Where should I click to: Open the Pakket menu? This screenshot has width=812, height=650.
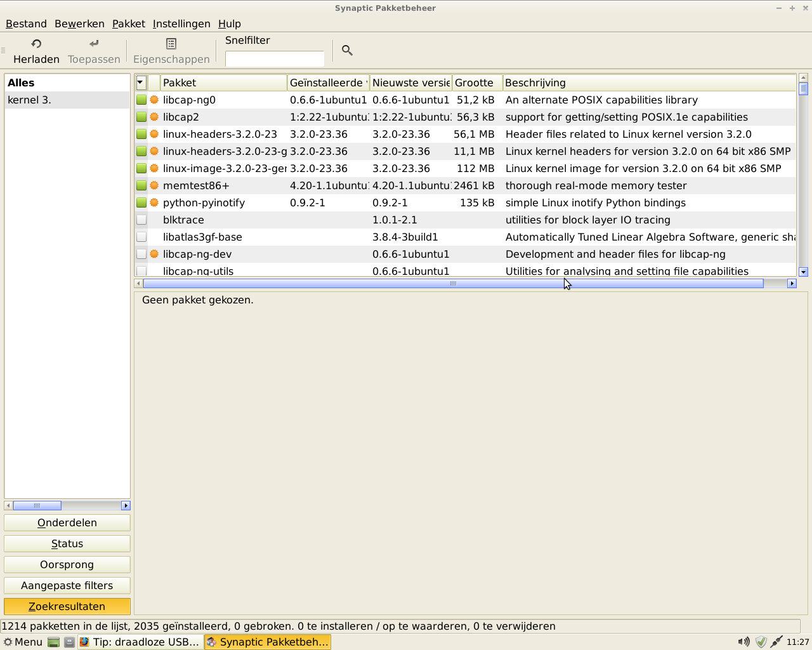[129, 23]
